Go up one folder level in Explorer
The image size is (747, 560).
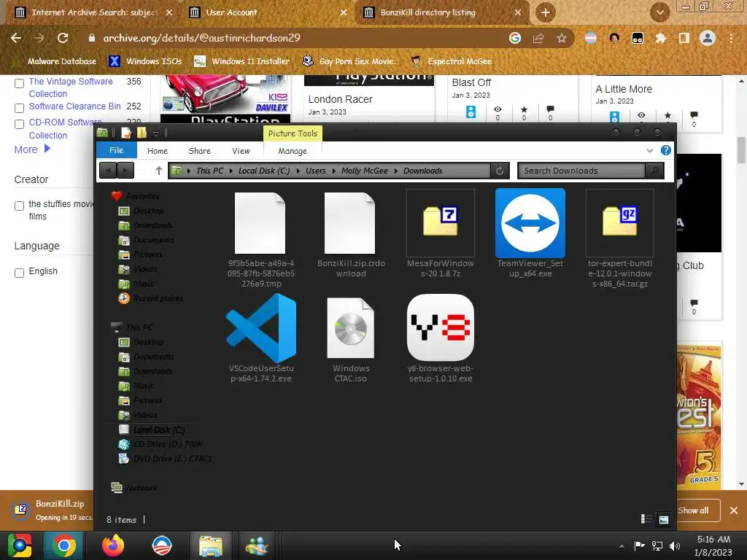158,171
